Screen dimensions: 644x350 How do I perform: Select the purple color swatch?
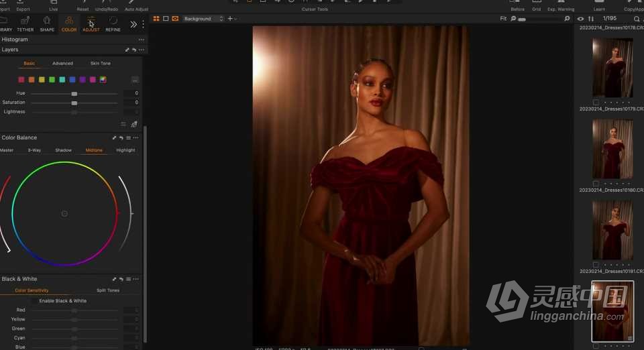pyautogui.click(x=83, y=80)
